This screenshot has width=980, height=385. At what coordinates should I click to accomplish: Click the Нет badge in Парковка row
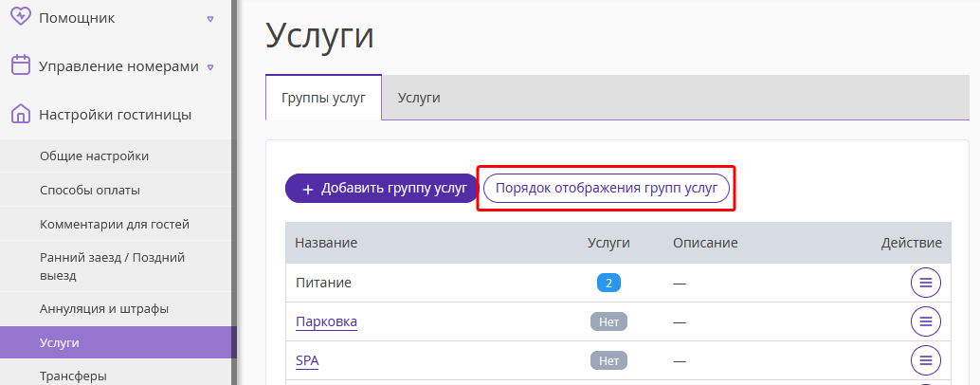coord(608,321)
